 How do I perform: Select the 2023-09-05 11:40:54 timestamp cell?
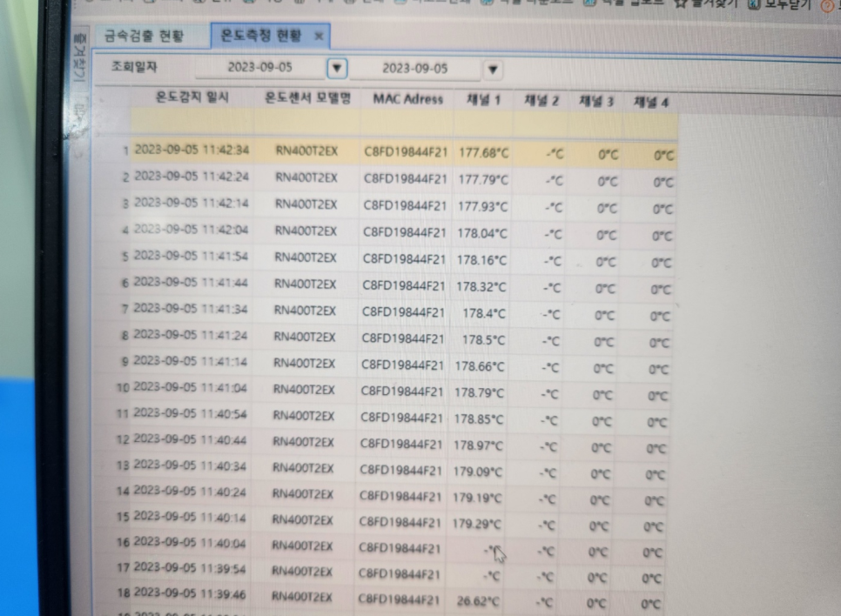click(190, 414)
